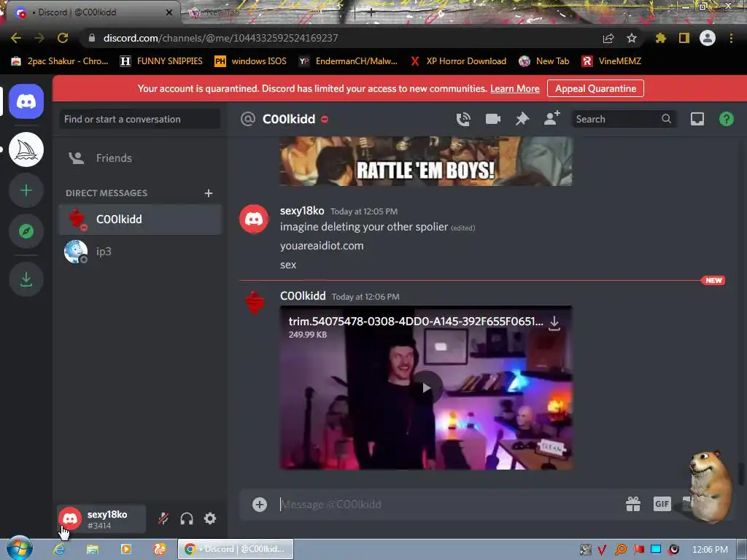747x560 pixels.
Task: Show pinned messages via pin icon
Action: click(x=522, y=119)
